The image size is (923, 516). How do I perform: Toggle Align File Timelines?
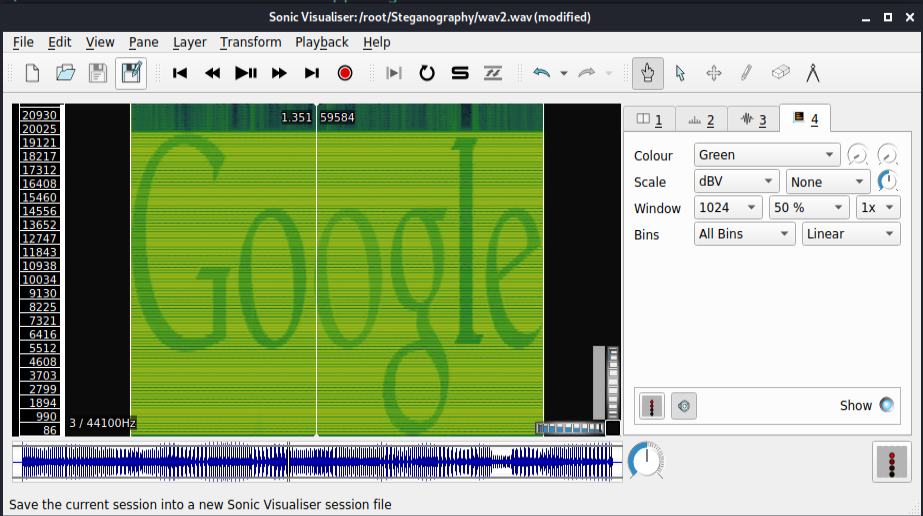click(x=493, y=74)
